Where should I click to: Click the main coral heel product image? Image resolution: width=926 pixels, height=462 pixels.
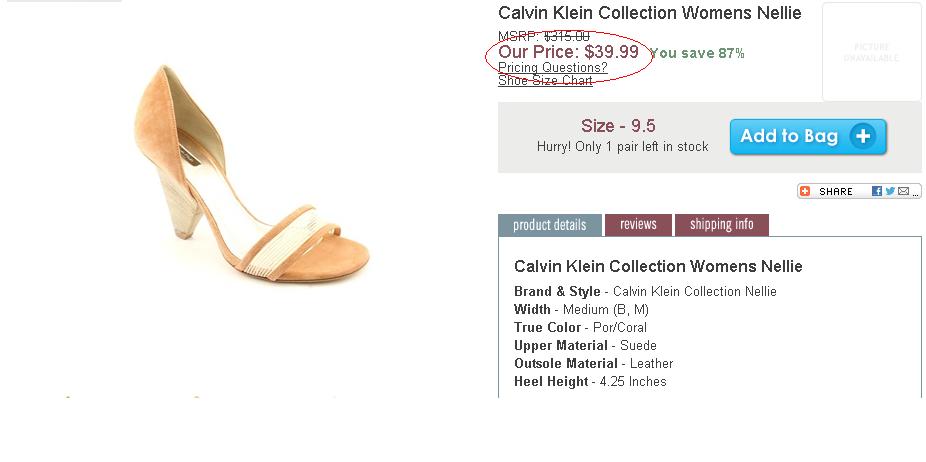coord(251,173)
